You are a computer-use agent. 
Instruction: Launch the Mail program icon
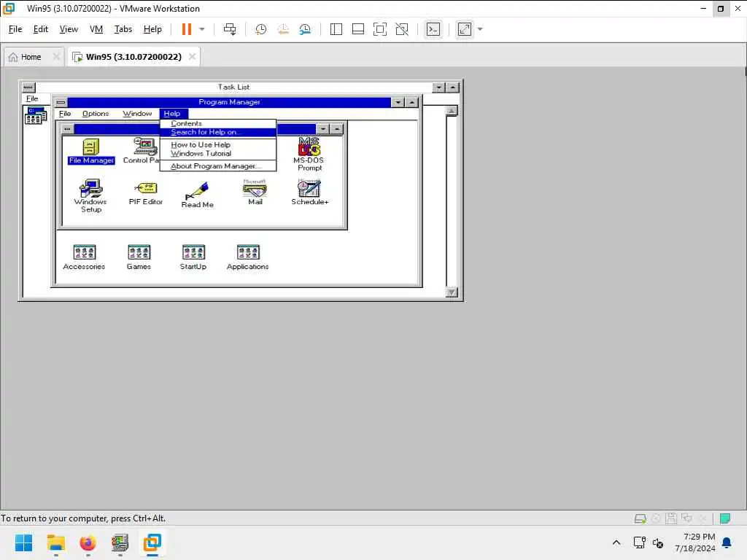(255, 192)
